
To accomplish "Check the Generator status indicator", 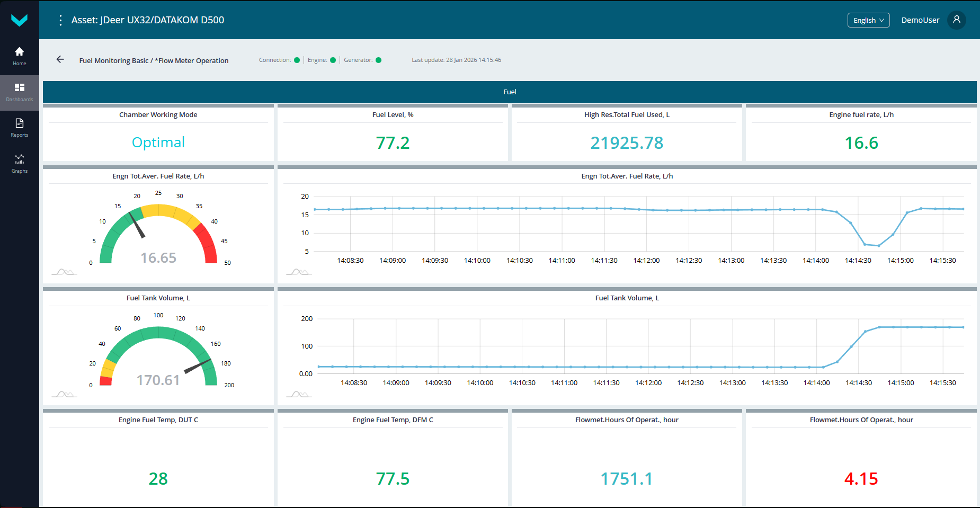I will tap(379, 60).
